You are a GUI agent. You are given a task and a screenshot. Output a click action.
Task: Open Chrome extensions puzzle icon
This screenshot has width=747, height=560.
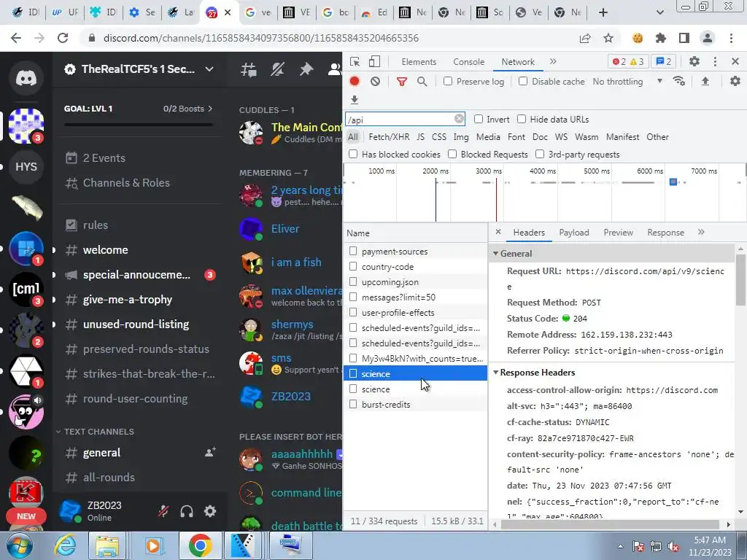pyautogui.click(x=661, y=38)
